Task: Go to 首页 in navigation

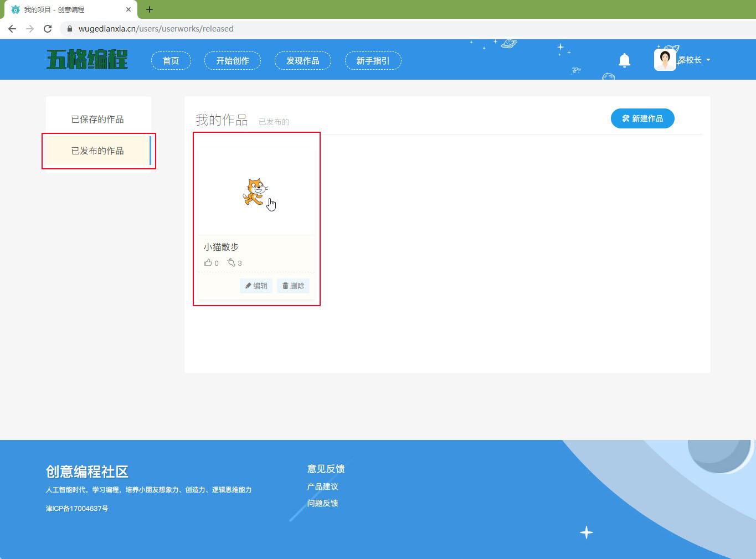Action: pyautogui.click(x=171, y=61)
